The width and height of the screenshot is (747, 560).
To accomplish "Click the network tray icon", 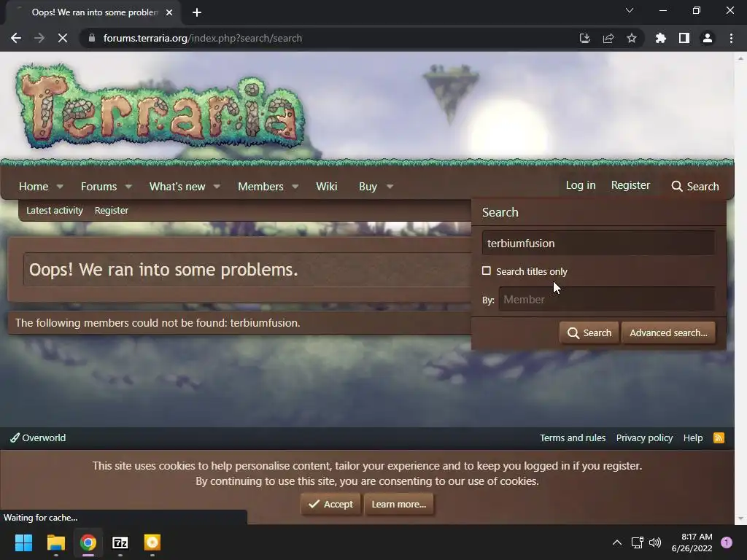I will [637, 542].
